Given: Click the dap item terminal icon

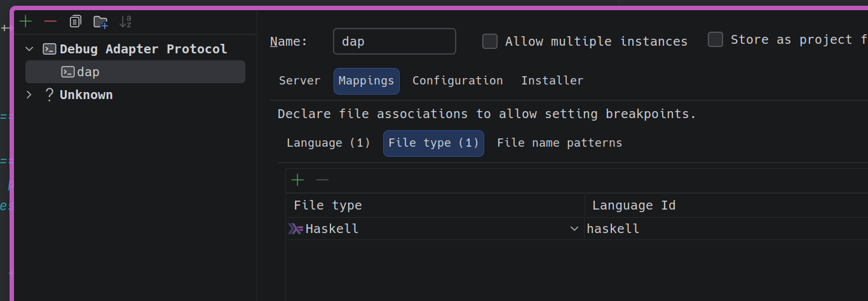Looking at the screenshot, I should pos(67,72).
